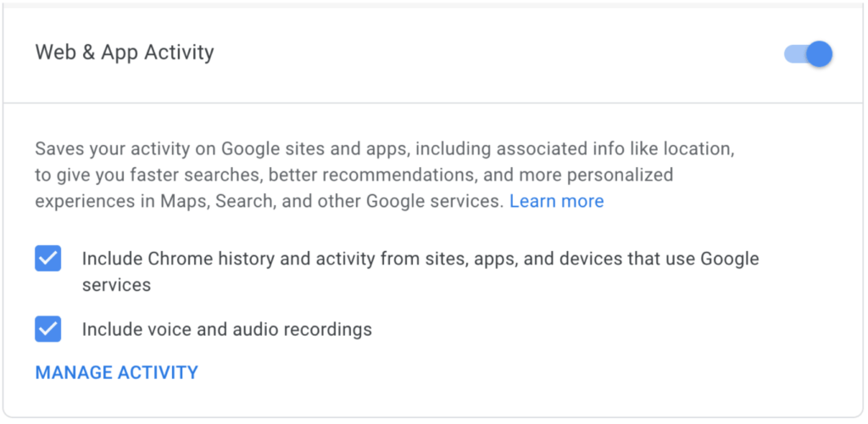Screen dimensions: 868x424
Task: Click the white checkmark beside Chrome history
Action: (47, 258)
